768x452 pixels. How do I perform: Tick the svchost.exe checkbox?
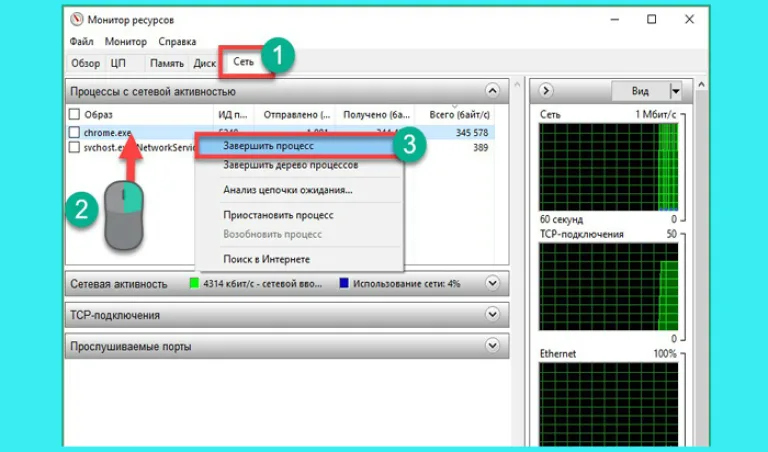click(74, 147)
